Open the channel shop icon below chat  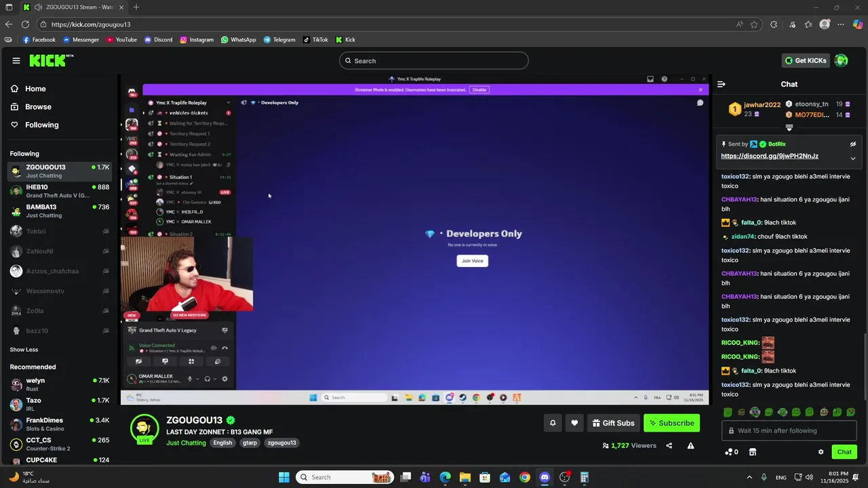752,452
